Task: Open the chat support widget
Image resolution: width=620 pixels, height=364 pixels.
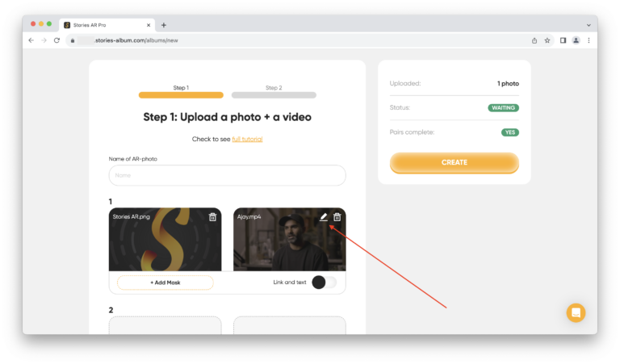Action: (x=576, y=313)
